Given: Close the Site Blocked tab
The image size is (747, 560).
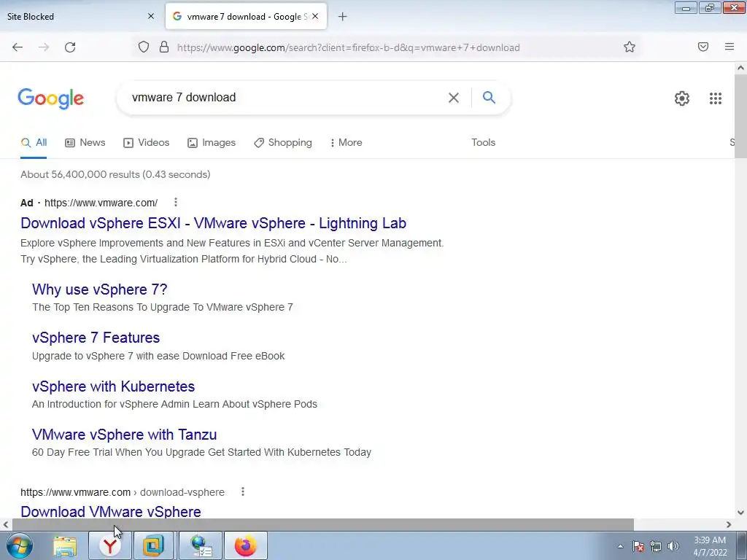Looking at the screenshot, I should pyautogui.click(x=150, y=16).
